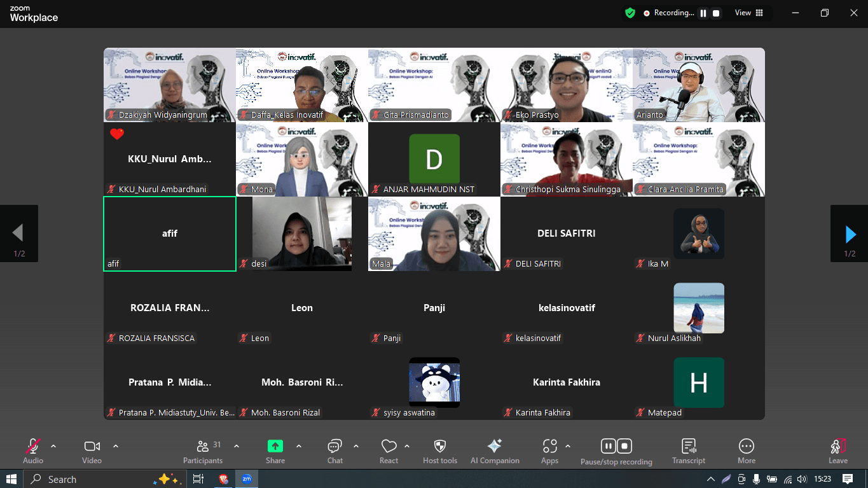Mute your microphone using the Audio icon

[x=31, y=445]
